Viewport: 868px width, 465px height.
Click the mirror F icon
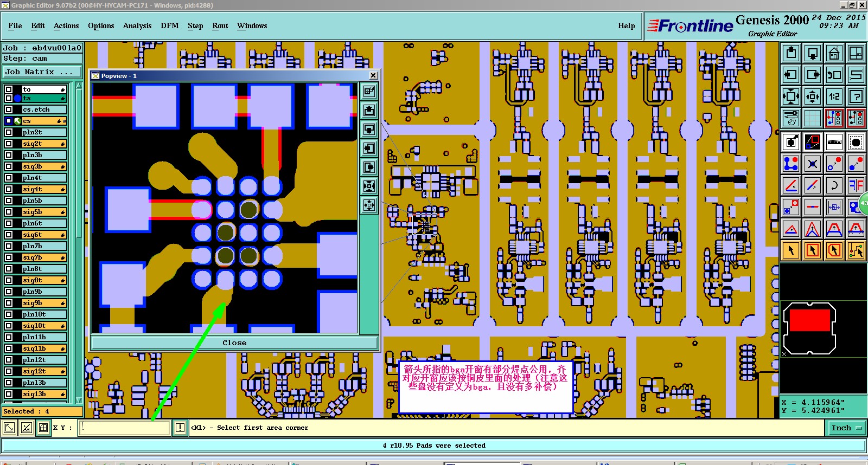(x=856, y=185)
